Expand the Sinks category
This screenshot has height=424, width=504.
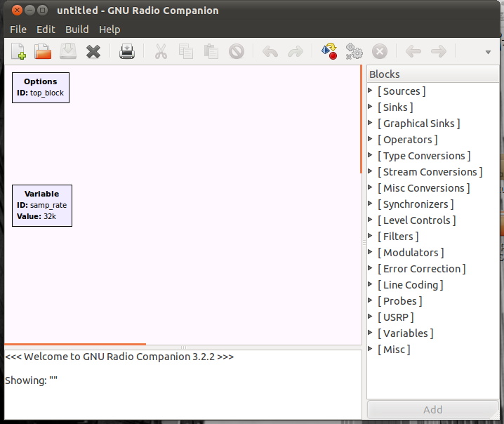click(370, 107)
